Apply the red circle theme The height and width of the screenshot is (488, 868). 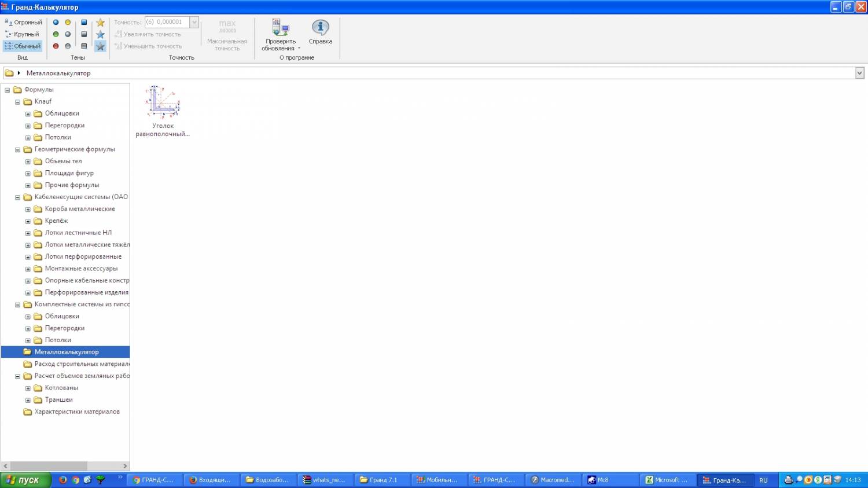pos(56,46)
